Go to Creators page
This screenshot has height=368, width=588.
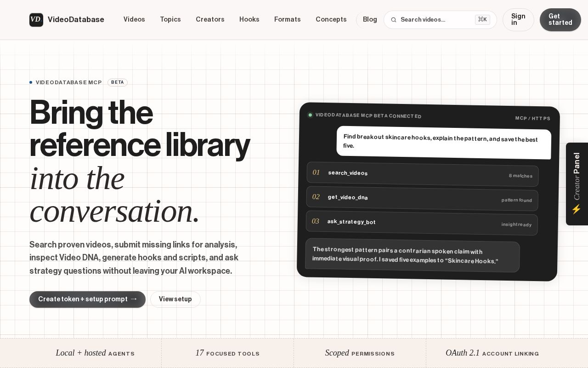(x=210, y=19)
